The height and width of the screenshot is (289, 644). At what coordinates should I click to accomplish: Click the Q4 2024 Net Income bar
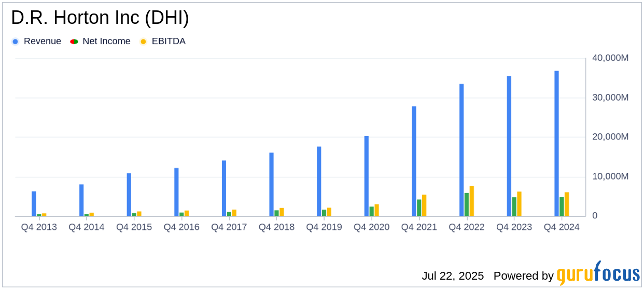(x=562, y=207)
